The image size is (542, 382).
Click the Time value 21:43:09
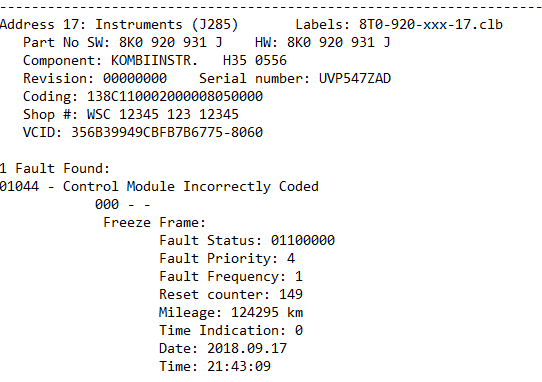239,366
